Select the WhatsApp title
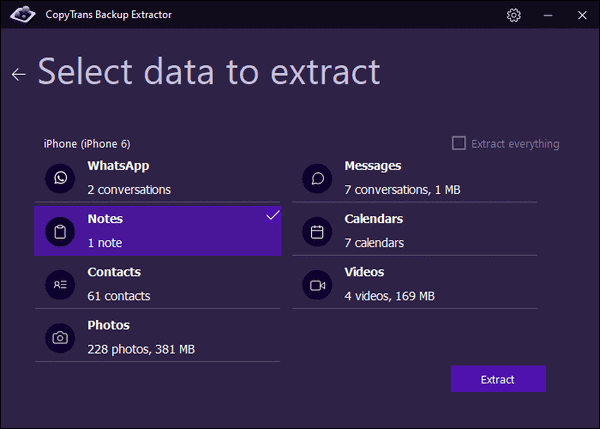The height and width of the screenshot is (429, 600). coord(118,166)
